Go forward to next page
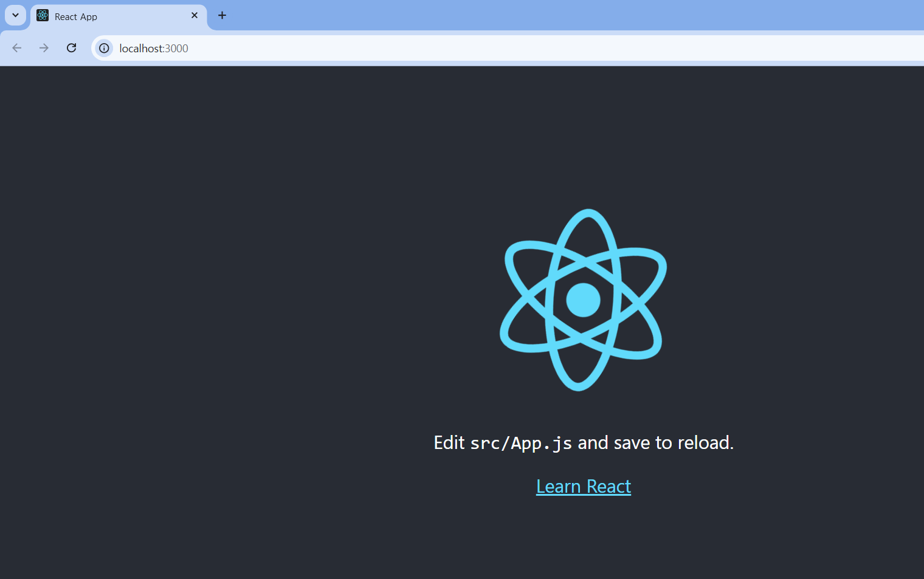 (x=44, y=48)
